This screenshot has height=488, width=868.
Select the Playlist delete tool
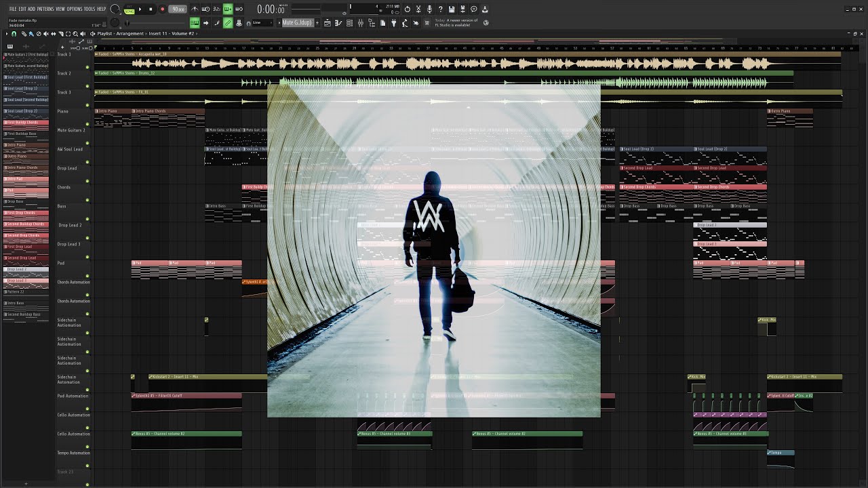point(38,33)
